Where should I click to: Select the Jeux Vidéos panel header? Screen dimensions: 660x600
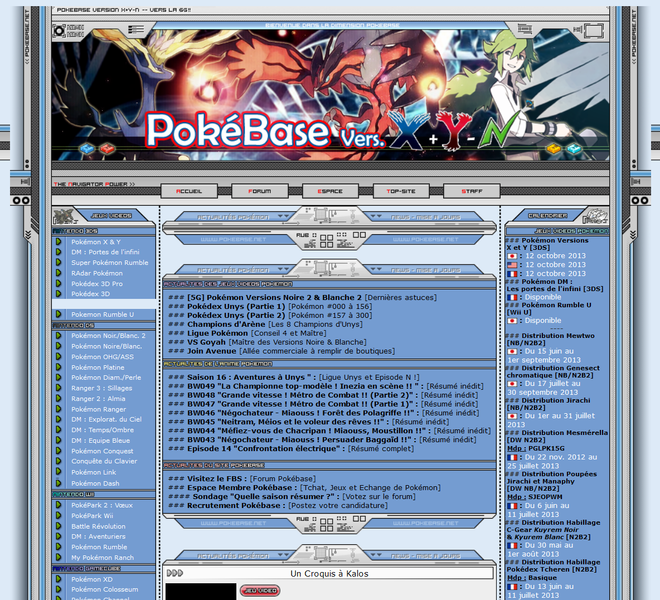tap(112, 216)
